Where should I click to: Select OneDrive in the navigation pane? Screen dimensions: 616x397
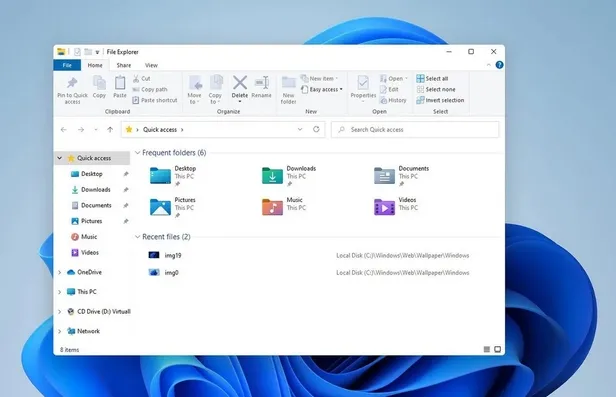pyautogui.click(x=89, y=272)
